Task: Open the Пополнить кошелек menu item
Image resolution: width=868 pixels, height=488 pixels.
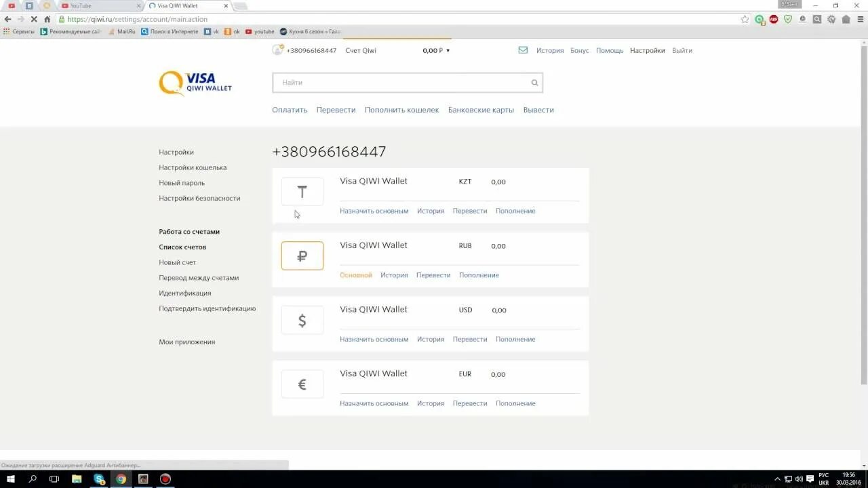Action: pos(401,110)
